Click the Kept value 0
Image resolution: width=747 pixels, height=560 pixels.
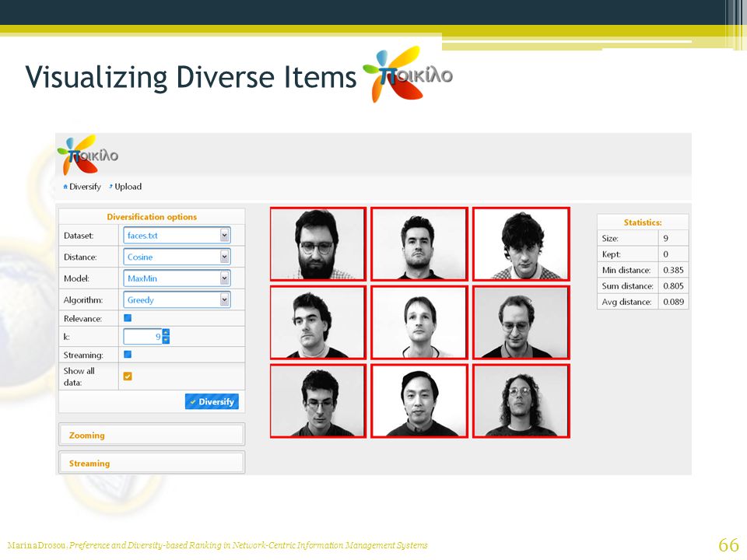(x=665, y=254)
